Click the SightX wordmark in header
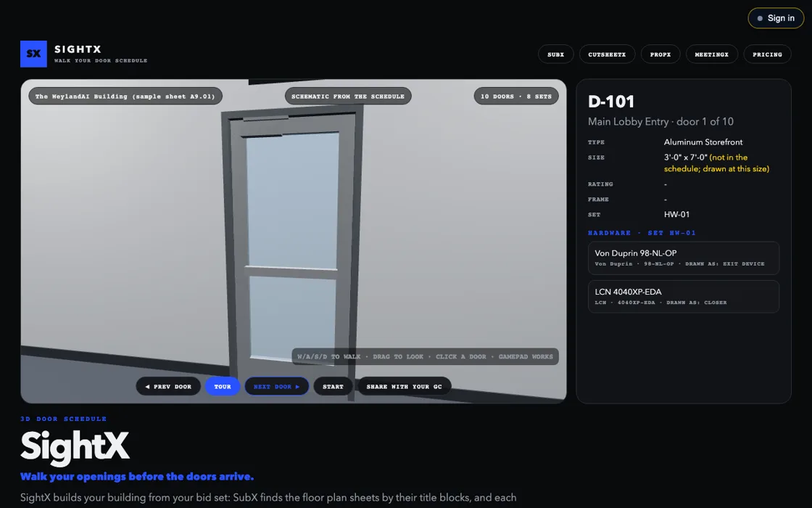 [78, 49]
